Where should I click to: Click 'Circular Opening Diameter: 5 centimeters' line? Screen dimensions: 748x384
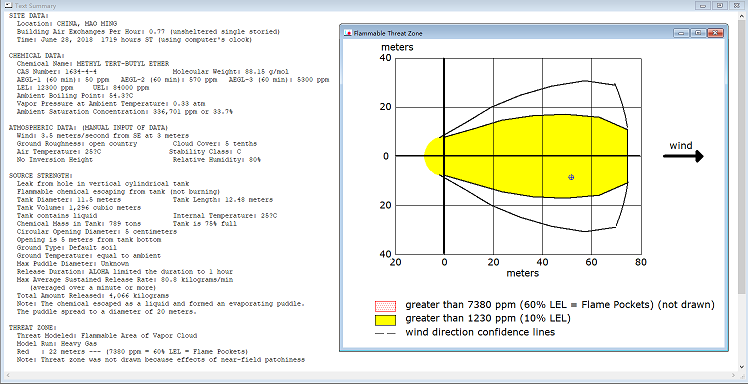point(96,232)
